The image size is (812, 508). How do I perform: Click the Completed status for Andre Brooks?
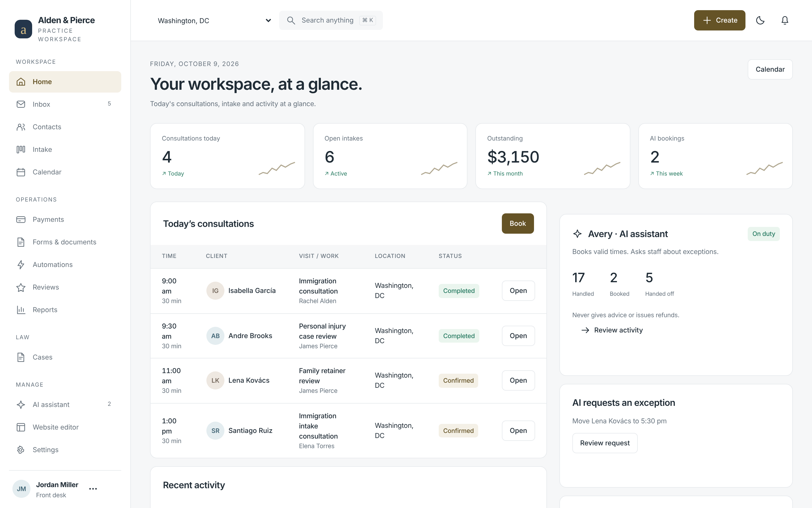coord(459,336)
